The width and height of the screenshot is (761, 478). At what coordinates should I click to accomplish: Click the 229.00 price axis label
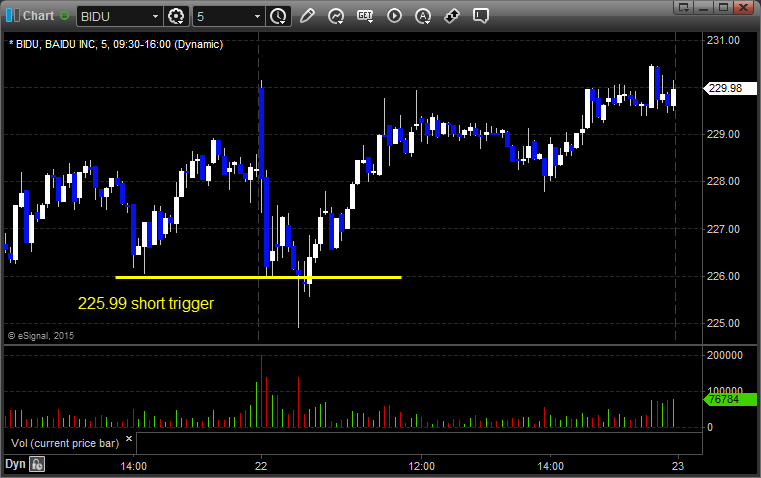(x=724, y=134)
